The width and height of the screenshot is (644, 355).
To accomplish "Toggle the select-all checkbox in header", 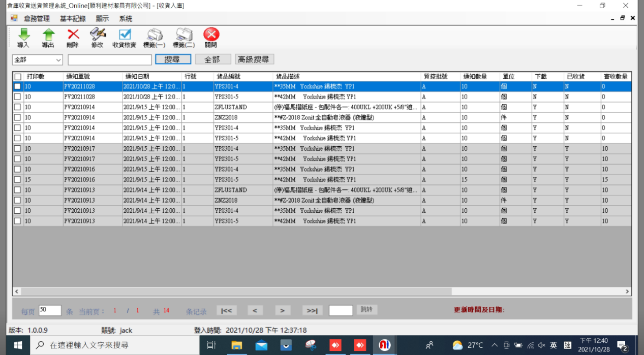I will [x=18, y=77].
